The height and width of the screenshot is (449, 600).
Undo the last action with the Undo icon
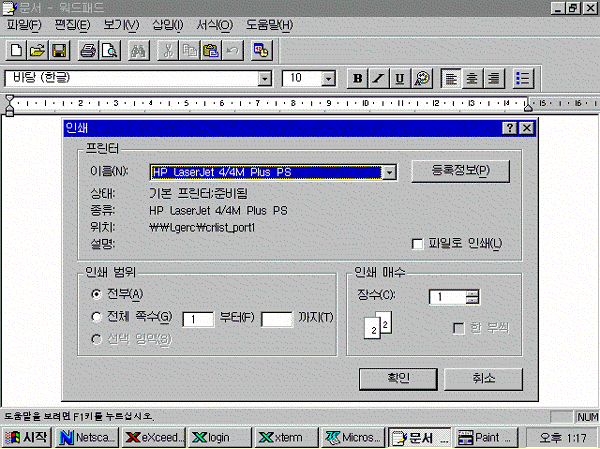pyautogui.click(x=233, y=50)
